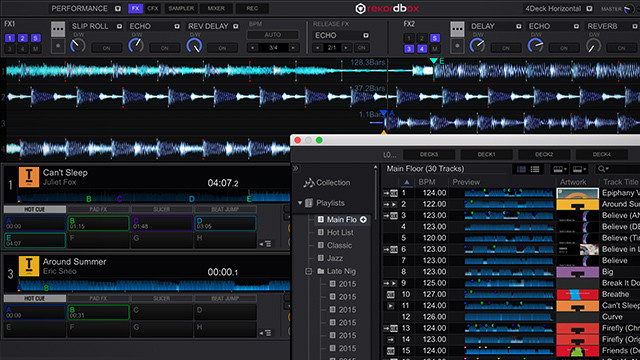Toggle FX2 assignment to deck 3
The height and width of the screenshot is (360, 640).
click(x=409, y=49)
